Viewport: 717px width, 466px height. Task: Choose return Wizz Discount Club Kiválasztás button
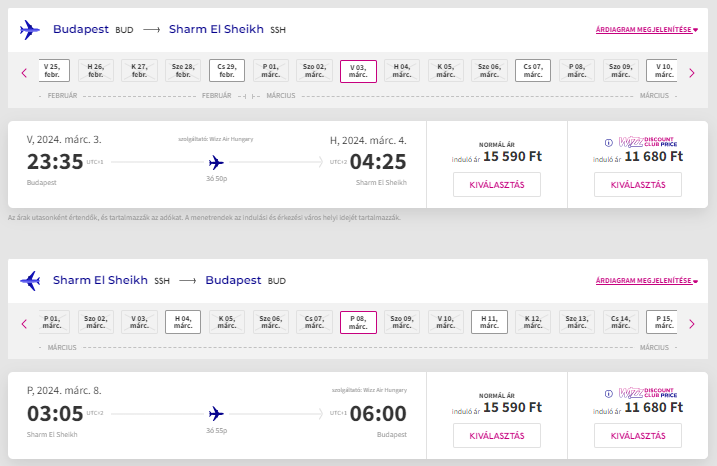tap(637, 436)
